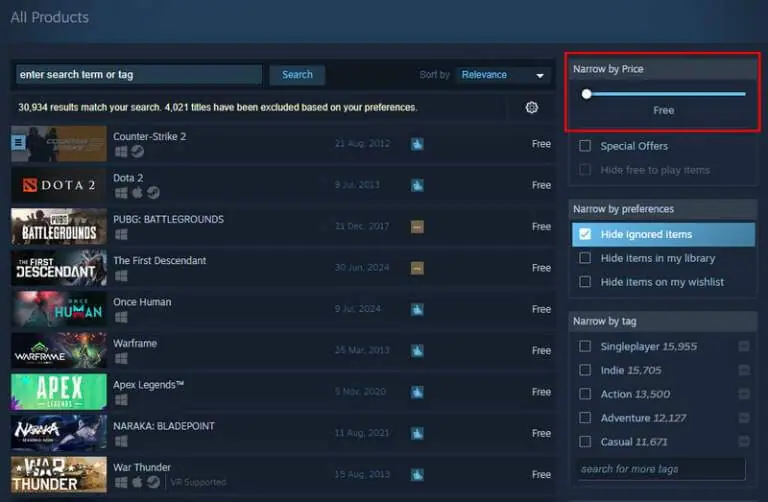Check Hide items in my library
The height and width of the screenshot is (502, 768).
pyautogui.click(x=585, y=258)
